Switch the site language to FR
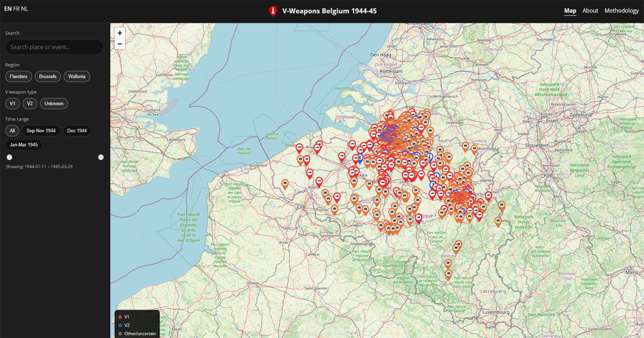 [x=17, y=9]
